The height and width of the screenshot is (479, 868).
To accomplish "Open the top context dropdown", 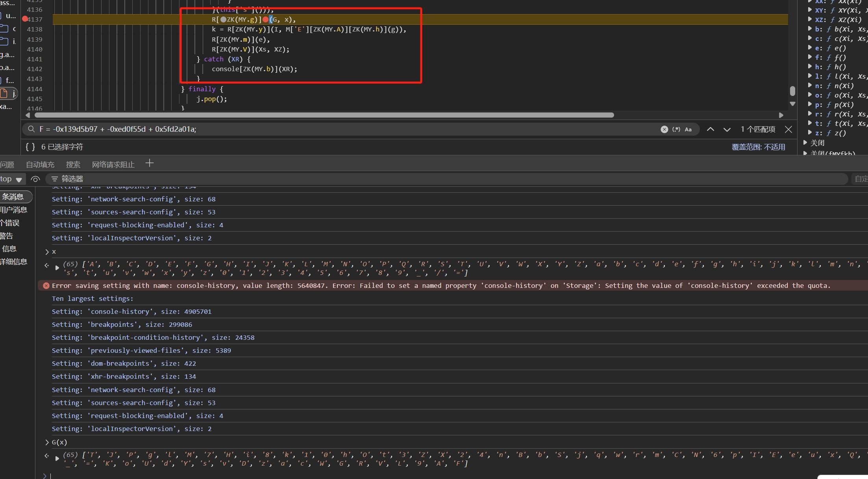I will pyautogui.click(x=11, y=179).
